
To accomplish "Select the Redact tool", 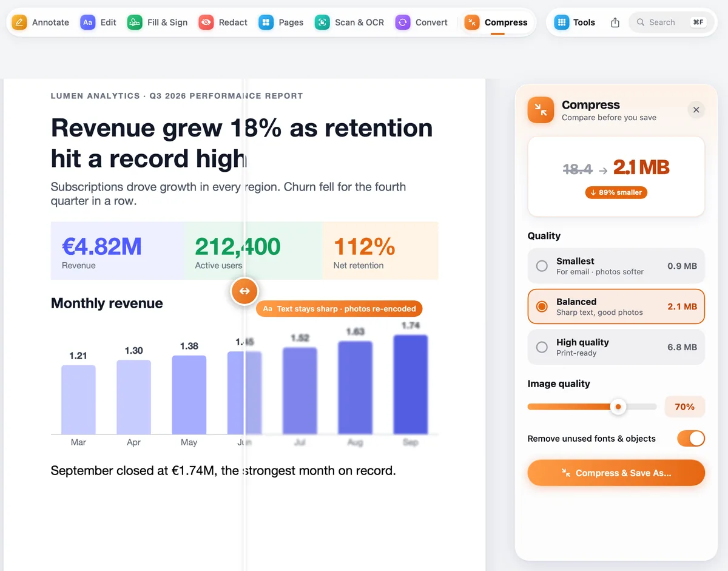I will coord(223,22).
